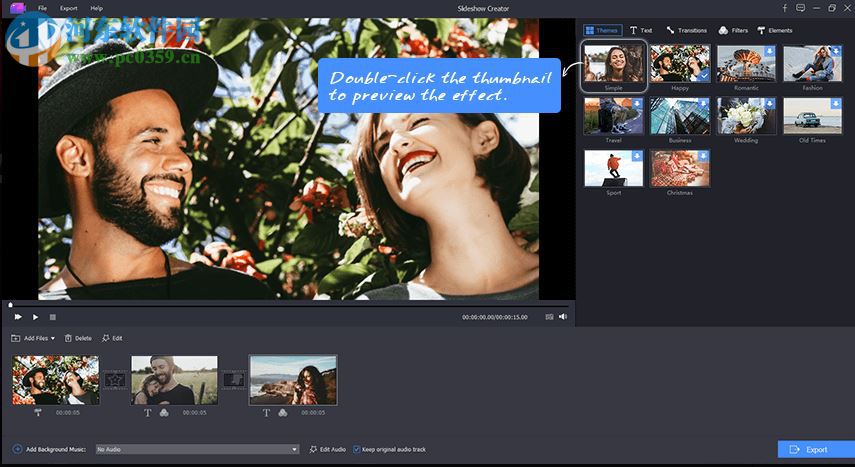Click the filter icon under third clip

[x=282, y=413]
